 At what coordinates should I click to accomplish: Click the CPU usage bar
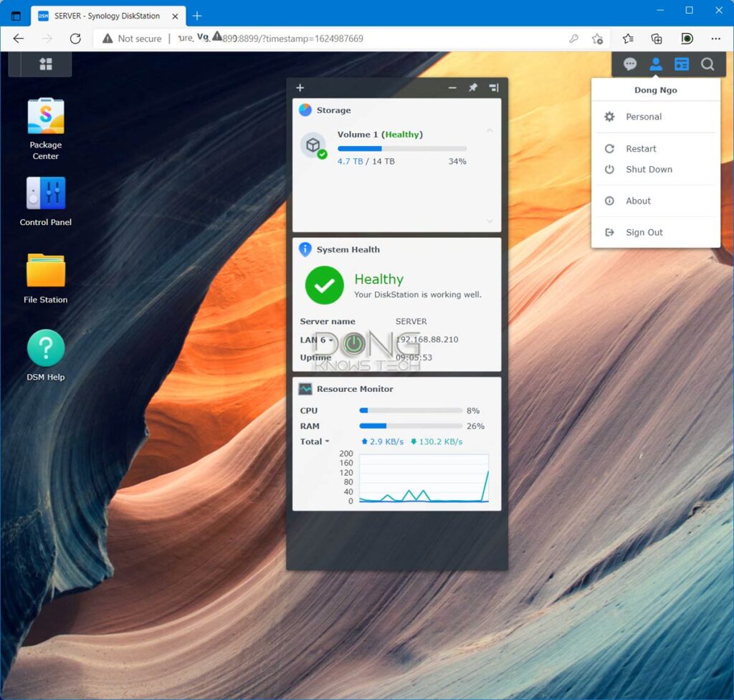point(411,411)
